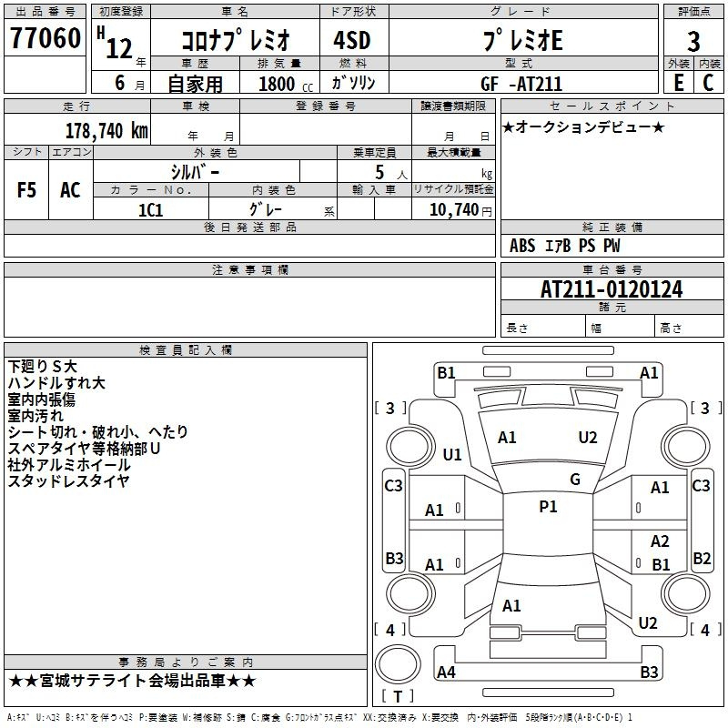Select the registration year H12
Image resolution: width=728 pixels, height=728 pixels.
(115, 43)
